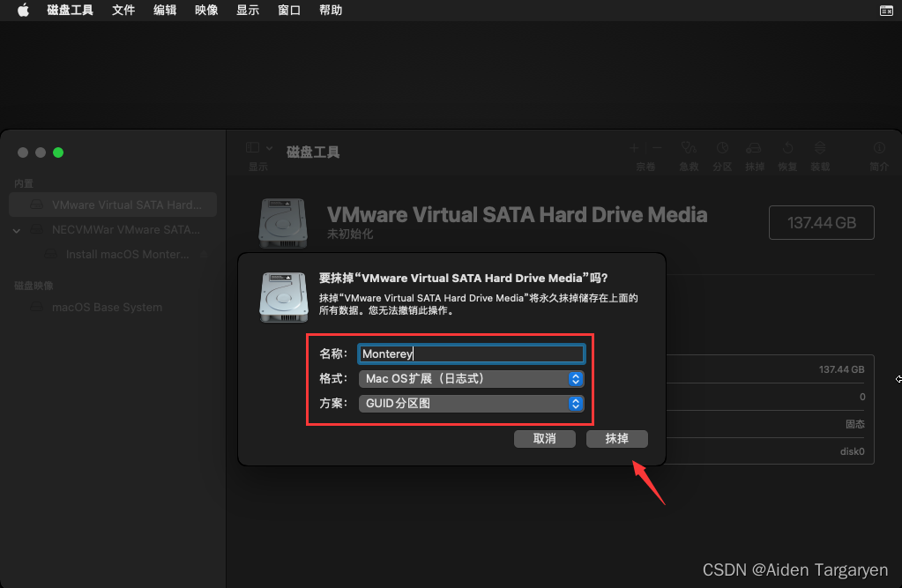Click the large hard drive icon in the main pane
The width and height of the screenshot is (902, 588).
tap(283, 223)
